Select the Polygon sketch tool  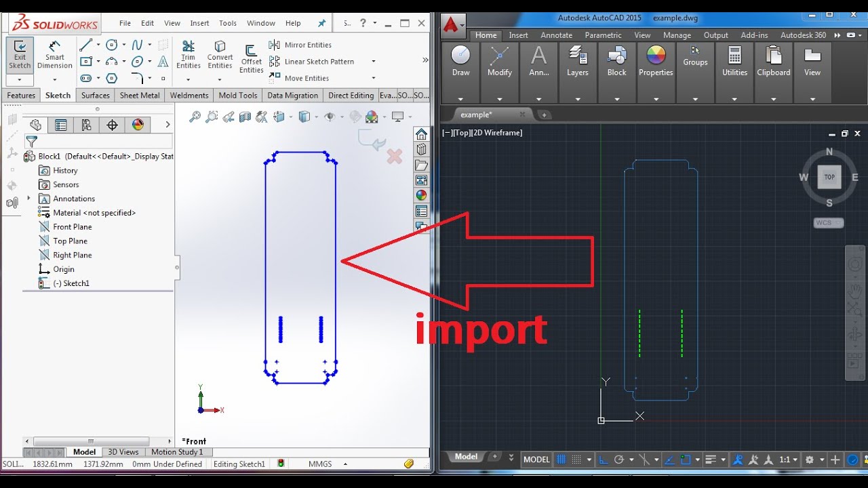pos(111,78)
